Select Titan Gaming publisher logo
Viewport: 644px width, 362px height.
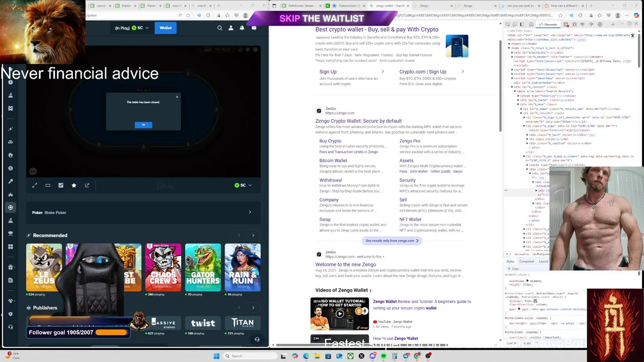[243, 323]
